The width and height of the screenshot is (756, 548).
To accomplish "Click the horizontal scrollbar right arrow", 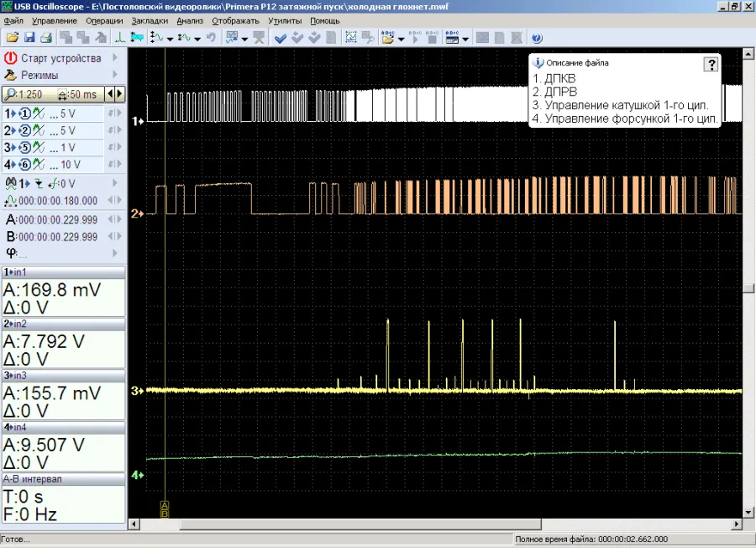I will point(737,524).
